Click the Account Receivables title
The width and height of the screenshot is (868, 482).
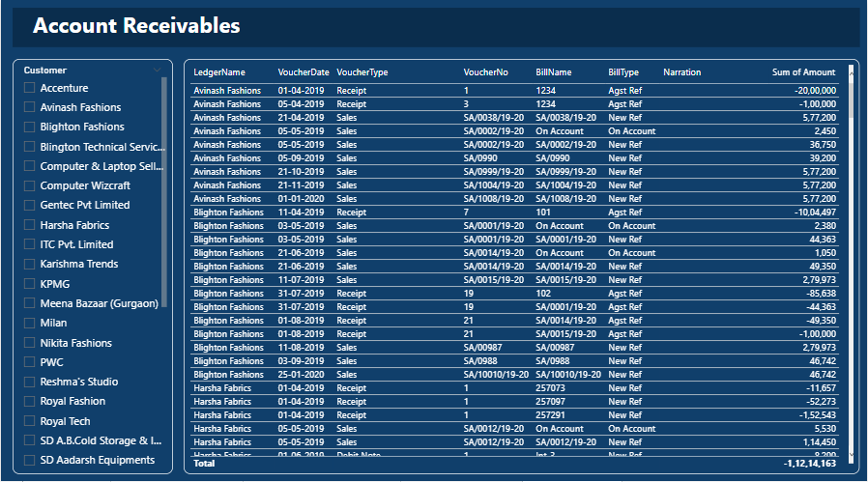(136, 25)
